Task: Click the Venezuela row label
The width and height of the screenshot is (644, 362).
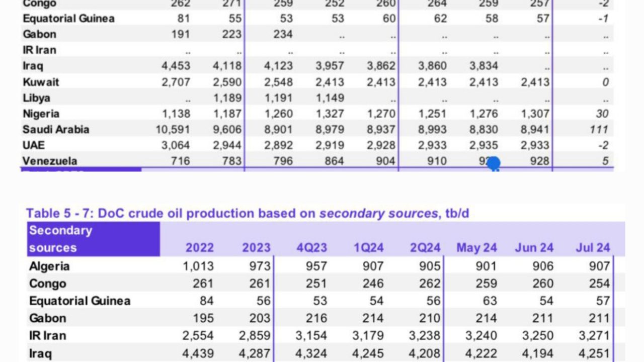Action: coord(50,161)
